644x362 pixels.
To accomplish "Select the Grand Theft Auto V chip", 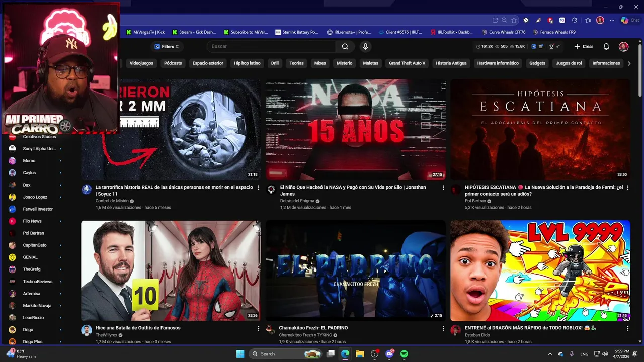I will pos(407,63).
